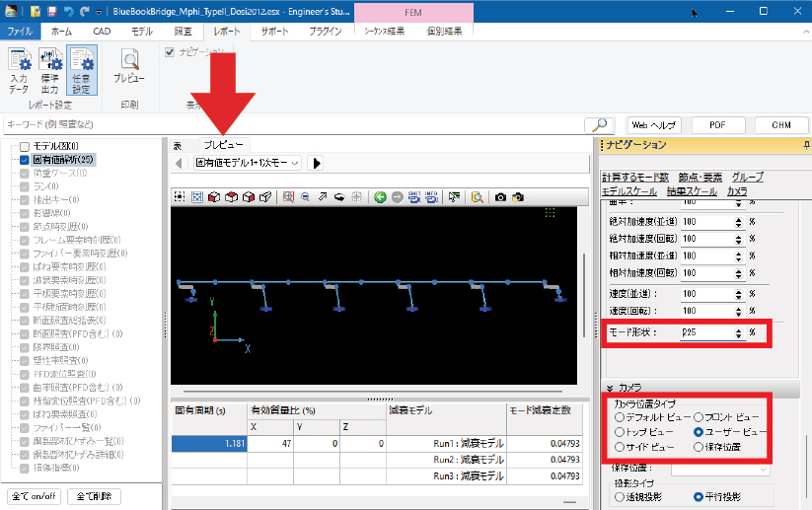Click the INFO camera icon
This screenshot has width=812, height=510.
pyautogui.click(x=431, y=196)
